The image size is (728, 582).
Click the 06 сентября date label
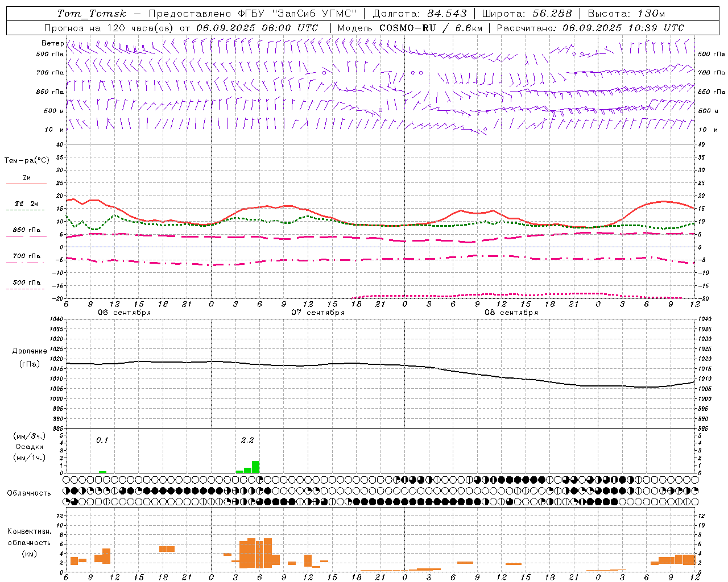pos(124,312)
